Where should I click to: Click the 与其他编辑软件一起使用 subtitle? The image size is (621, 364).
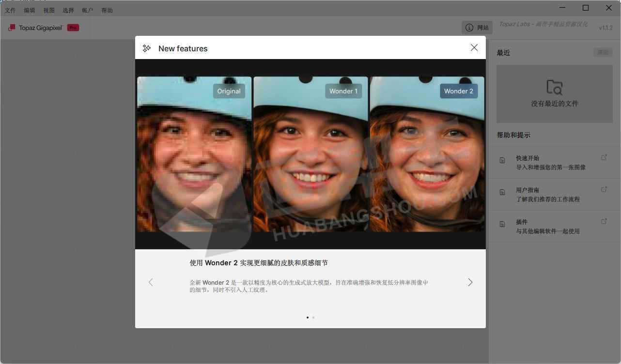pyautogui.click(x=548, y=231)
